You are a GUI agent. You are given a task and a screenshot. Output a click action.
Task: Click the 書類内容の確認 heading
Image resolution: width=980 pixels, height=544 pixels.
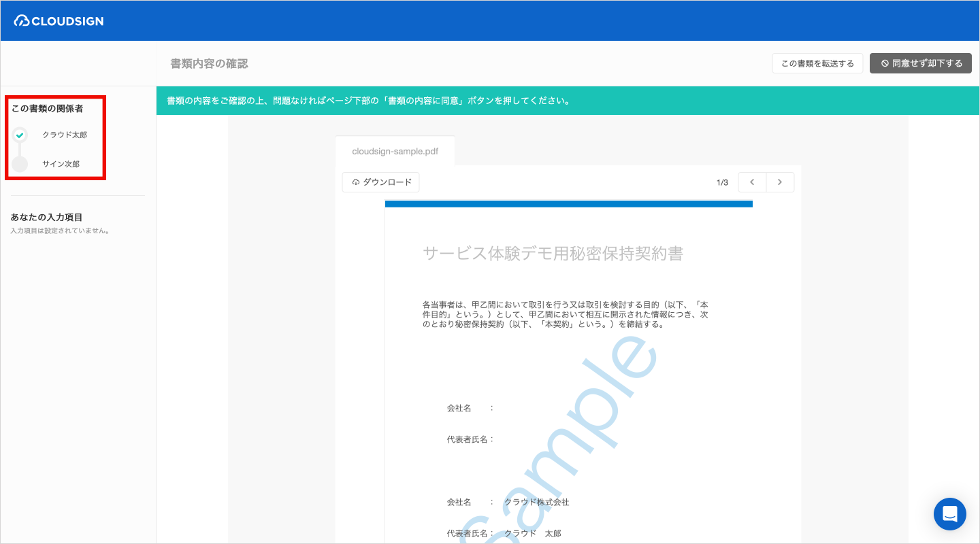(209, 63)
